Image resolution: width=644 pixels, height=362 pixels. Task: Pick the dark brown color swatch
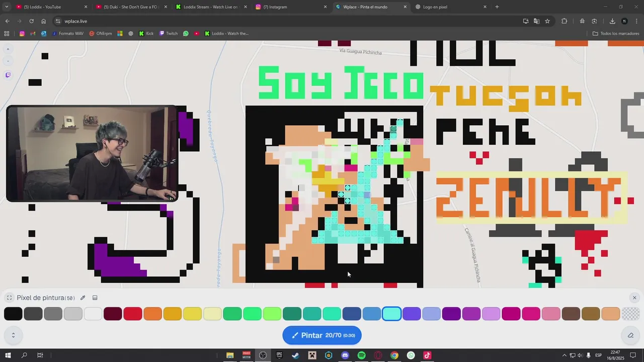[x=571, y=314]
